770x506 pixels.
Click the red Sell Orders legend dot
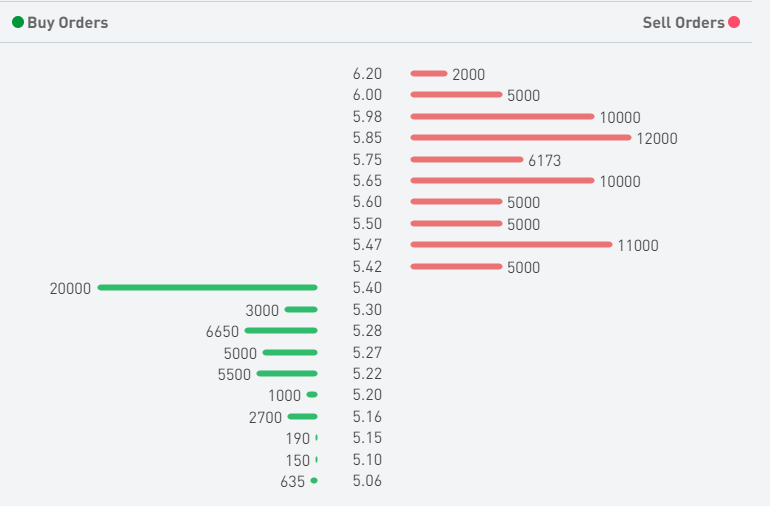tap(734, 22)
